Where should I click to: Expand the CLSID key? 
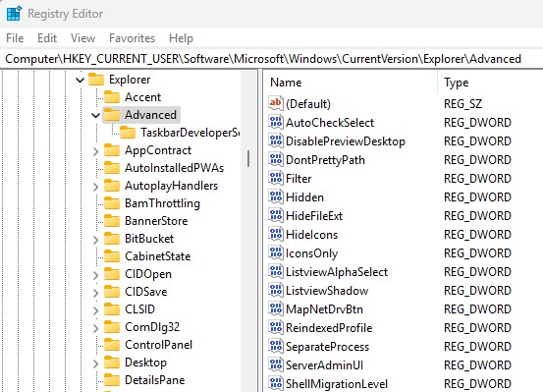96,310
